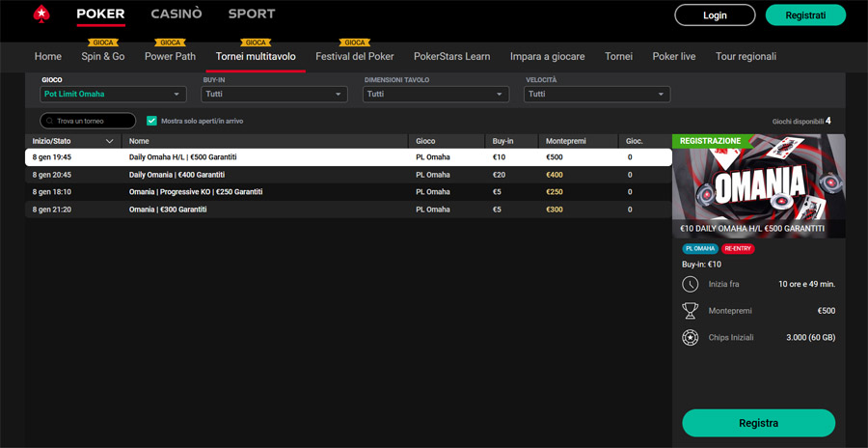Click the 3.000 (60 GB) chips value
This screenshot has height=448, width=868.
810,337
